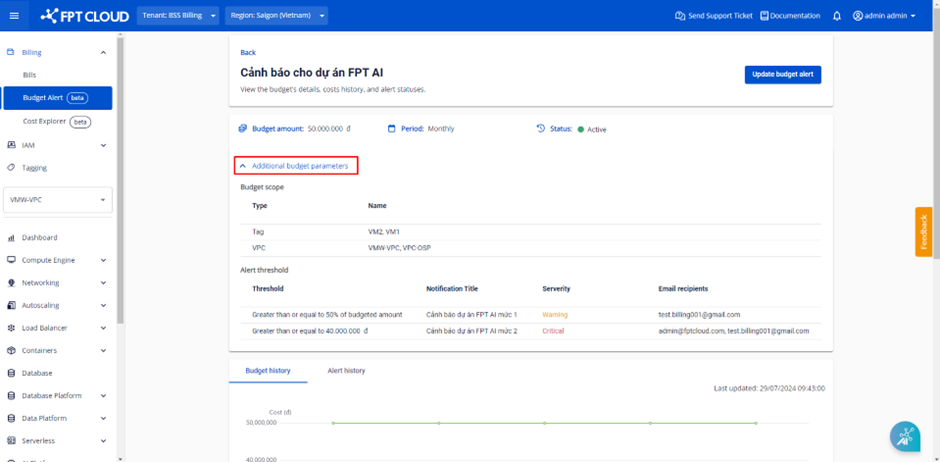
Task: Click the Send Support Ticket icon
Action: pyautogui.click(x=680, y=16)
